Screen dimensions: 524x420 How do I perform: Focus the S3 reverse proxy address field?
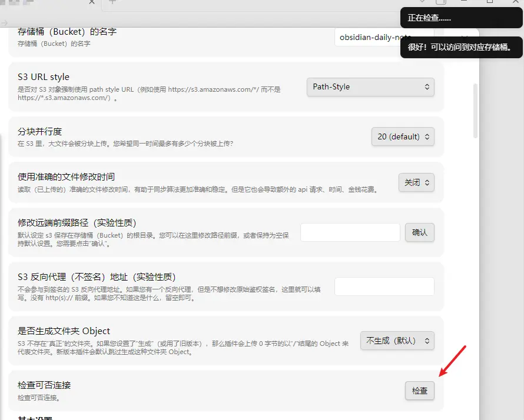click(384, 286)
